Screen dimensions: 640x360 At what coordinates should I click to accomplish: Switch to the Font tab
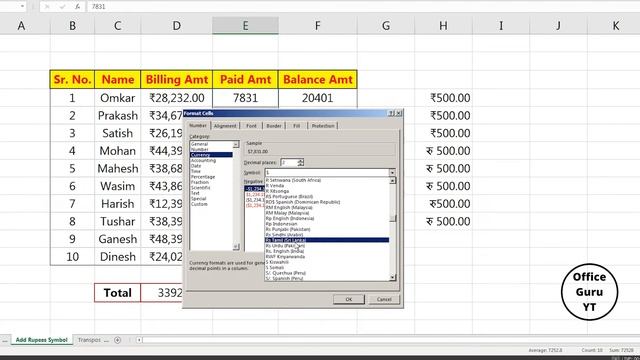[251, 126]
